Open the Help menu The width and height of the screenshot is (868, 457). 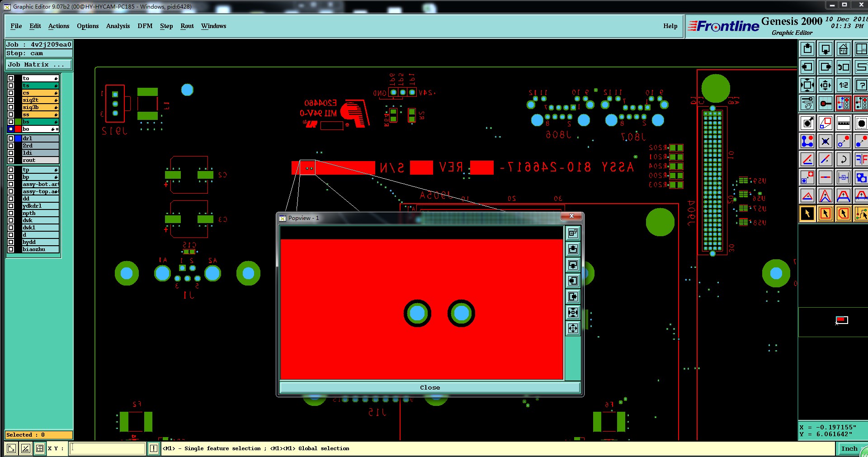670,26
